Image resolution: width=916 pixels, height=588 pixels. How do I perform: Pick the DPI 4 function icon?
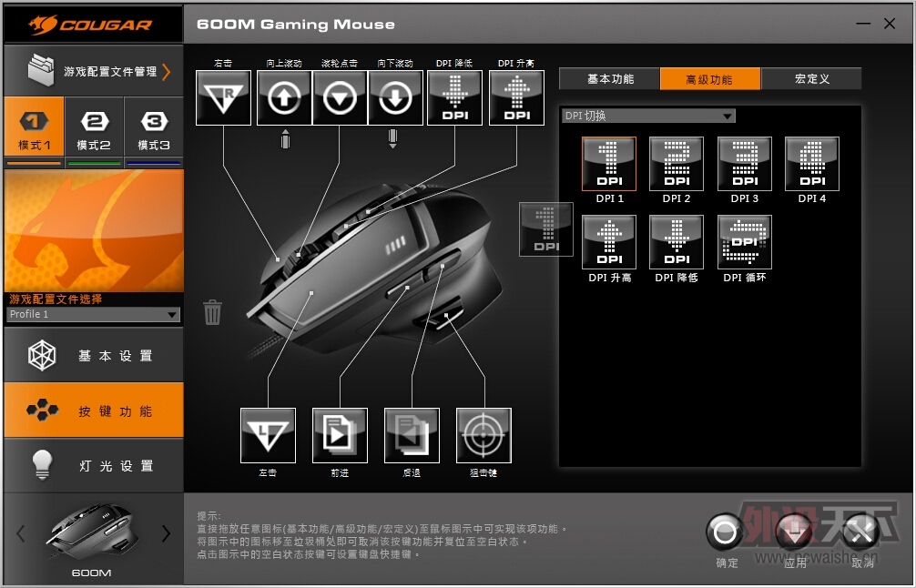812,164
